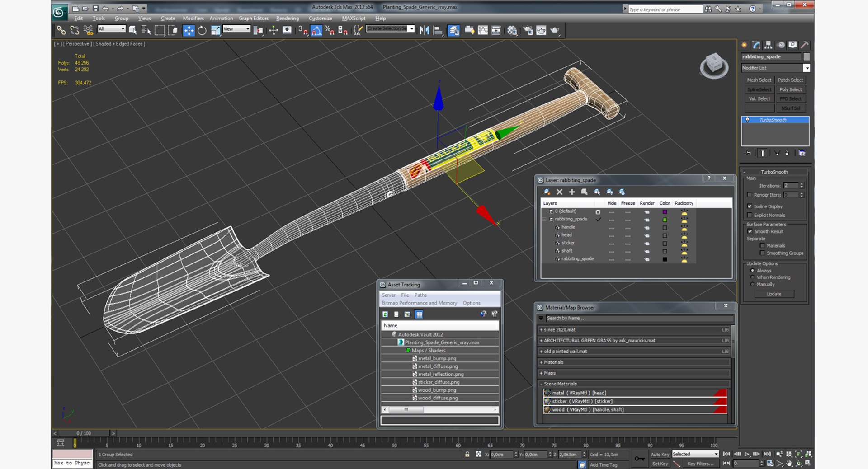
Task: Click the purple color swatch of 0 (default) layer
Action: point(665,211)
